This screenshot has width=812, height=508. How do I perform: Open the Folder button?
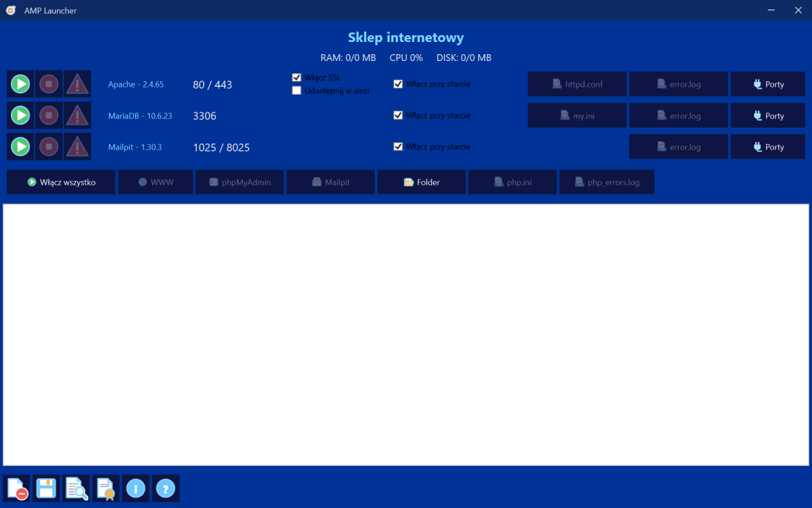coord(422,182)
